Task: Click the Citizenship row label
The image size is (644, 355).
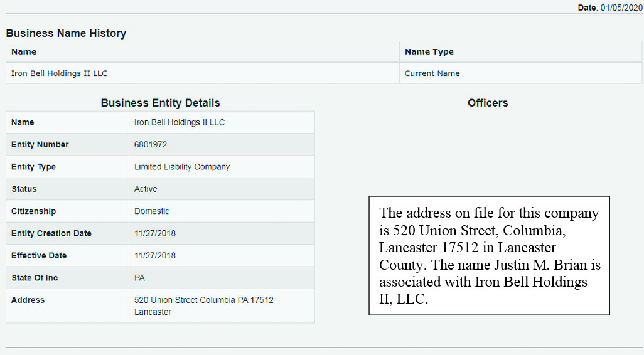Action: pyautogui.click(x=33, y=211)
